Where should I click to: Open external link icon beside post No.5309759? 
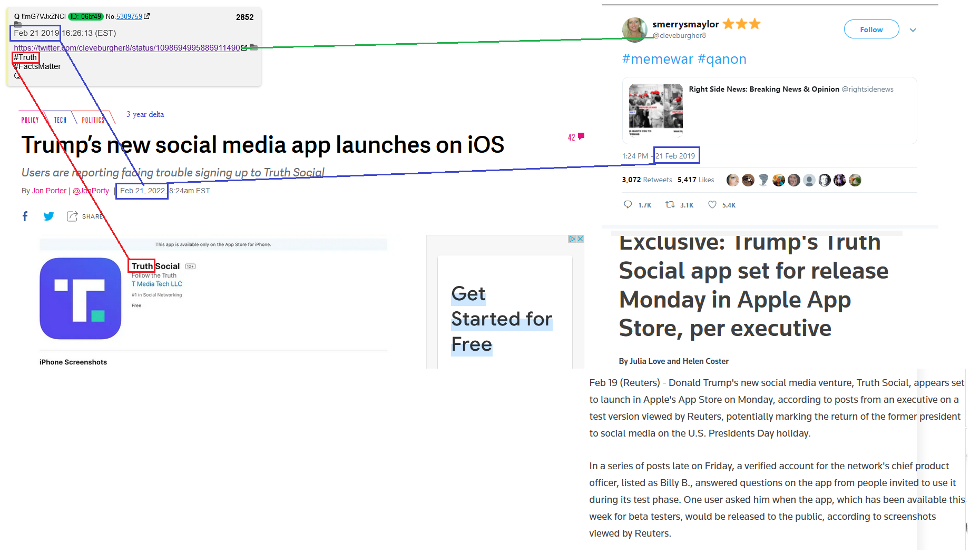[x=147, y=16]
